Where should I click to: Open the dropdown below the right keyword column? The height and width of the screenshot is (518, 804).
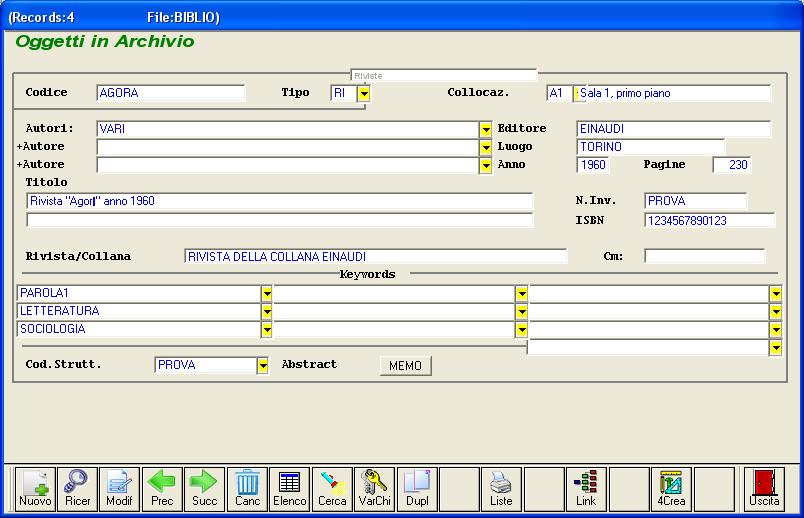pos(776,348)
